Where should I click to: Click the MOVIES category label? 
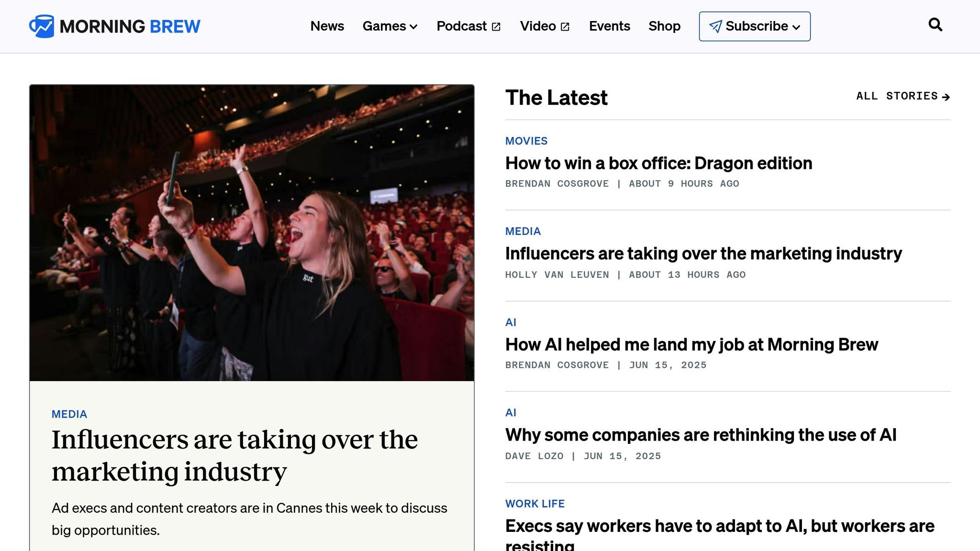pos(526,141)
